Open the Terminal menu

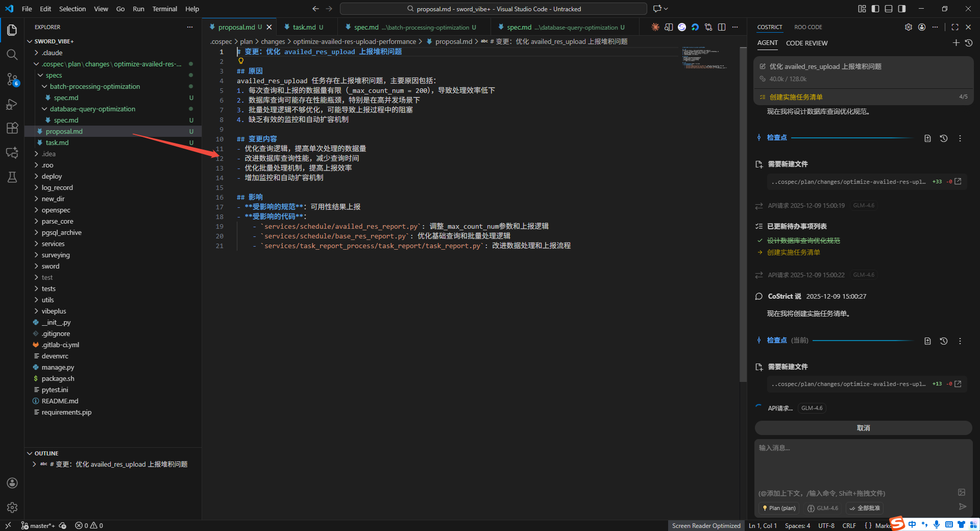[164, 9]
